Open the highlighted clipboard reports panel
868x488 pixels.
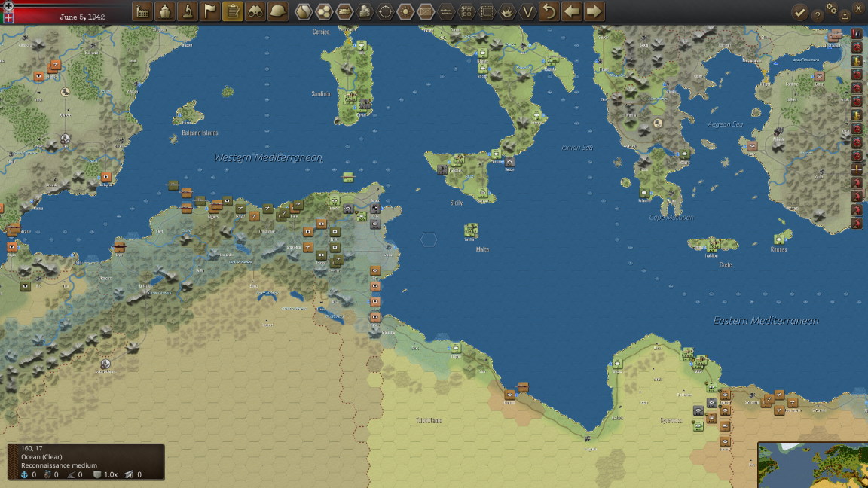pyautogui.click(x=233, y=11)
